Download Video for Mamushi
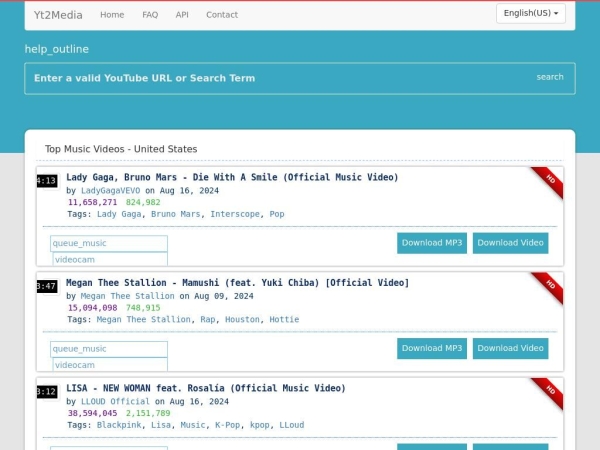Screen dimensions: 600x450 click(510, 348)
